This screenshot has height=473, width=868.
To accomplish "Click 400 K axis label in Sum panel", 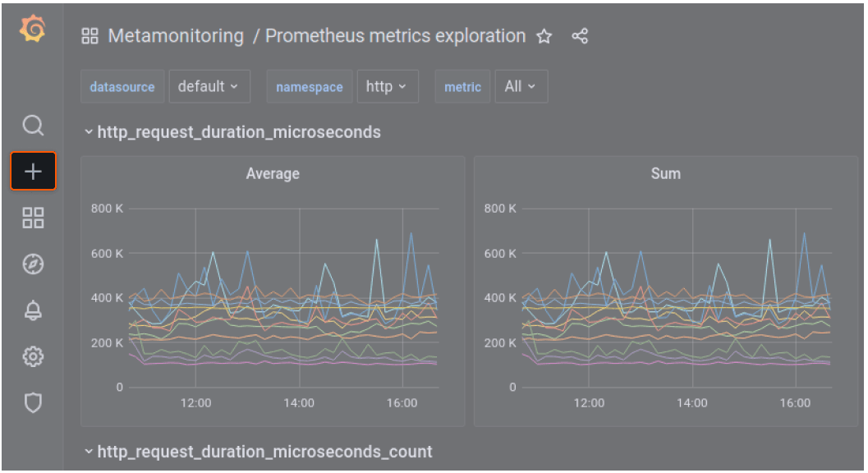I will [500, 298].
